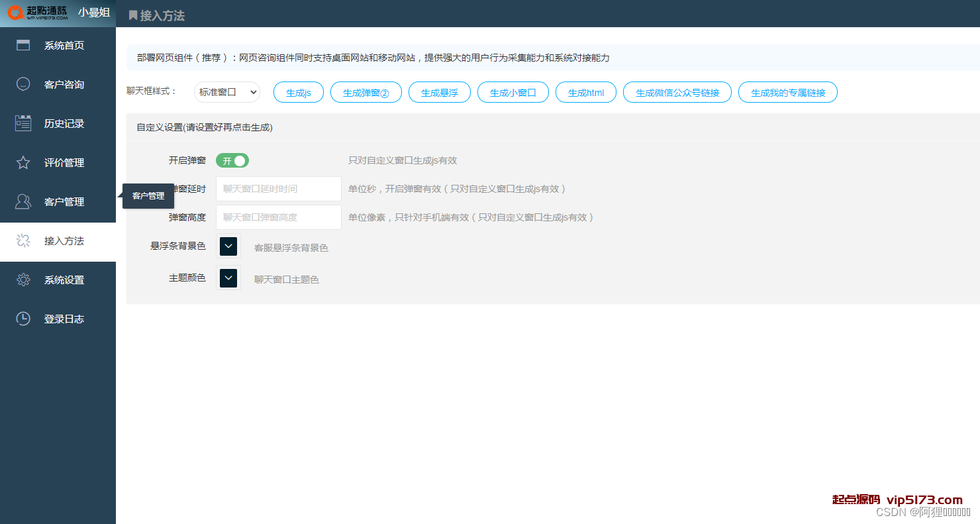Click the 聊天窗口主题色 description text
Screen dimensions: 980x524
click(287, 280)
